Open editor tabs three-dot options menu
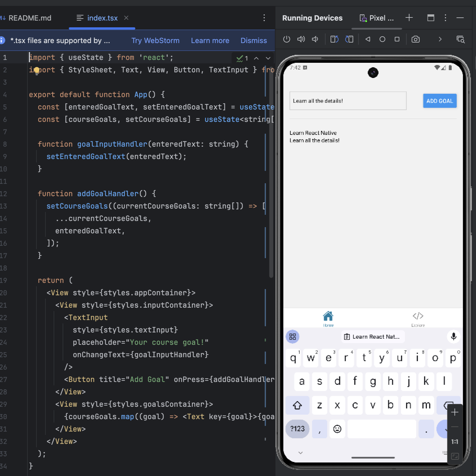476x476 pixels. tap(264, 18)
